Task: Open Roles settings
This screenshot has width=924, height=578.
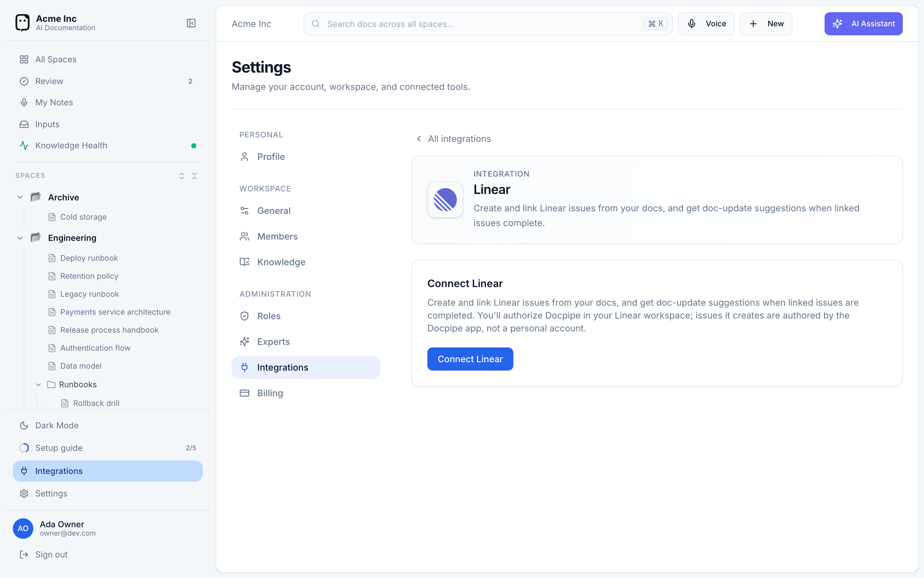Action: coord(305,316)
